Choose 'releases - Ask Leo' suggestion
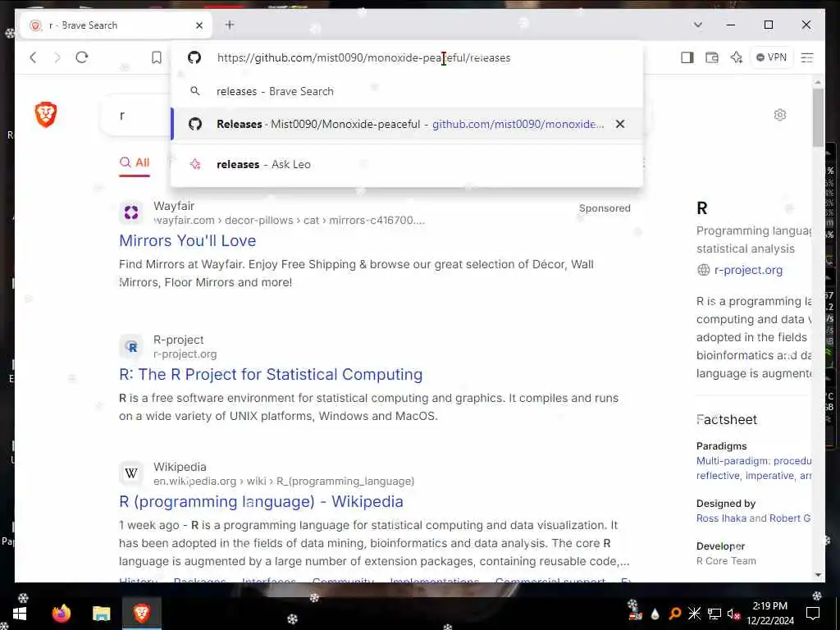 (407, 164)
